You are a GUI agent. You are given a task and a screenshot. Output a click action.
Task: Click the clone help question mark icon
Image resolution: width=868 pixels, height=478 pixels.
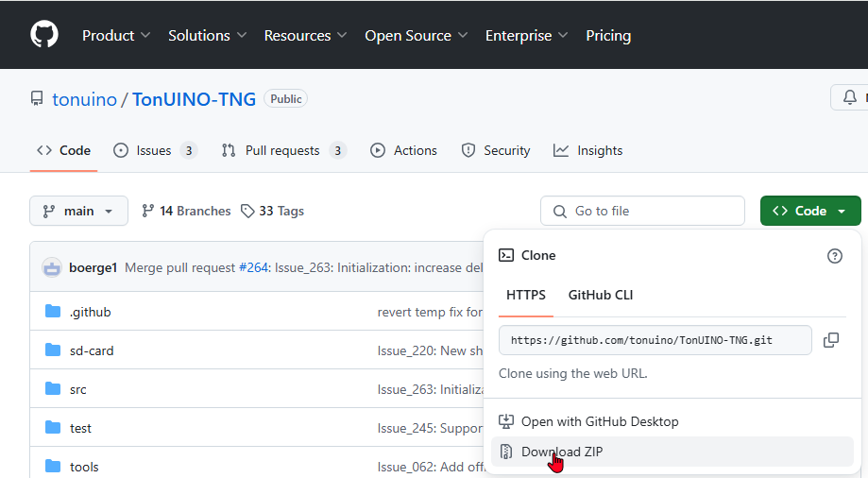[x=835, y=256]
